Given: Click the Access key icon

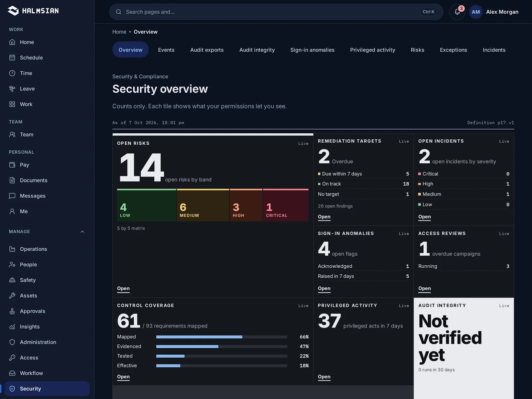Looking at the screenshot, I should [12, 358].
